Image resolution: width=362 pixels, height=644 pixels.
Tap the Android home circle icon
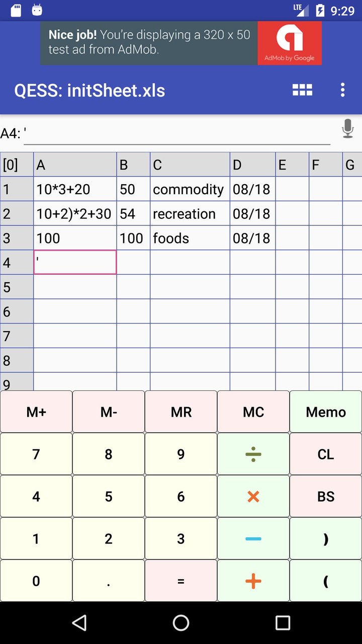click(181, 623)
